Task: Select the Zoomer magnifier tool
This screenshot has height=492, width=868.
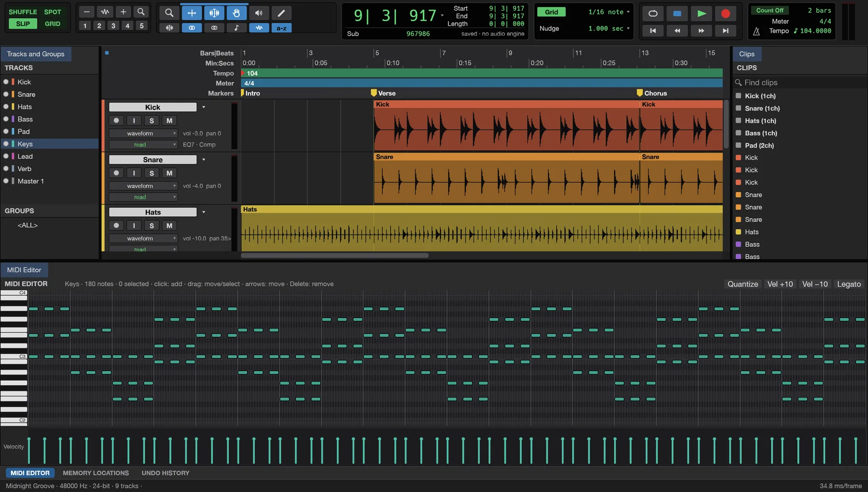Action: (x=169, y=13)
